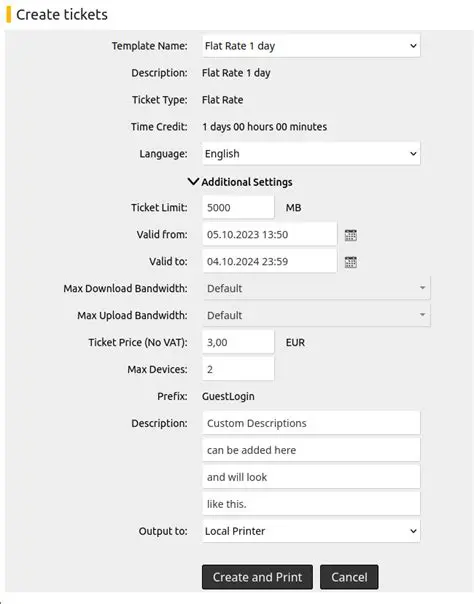Image resolution: width=474 pixels, height=604 pixels.
Task: Click the 'Ticket Type:' label
Action: (x=160, y=100)
